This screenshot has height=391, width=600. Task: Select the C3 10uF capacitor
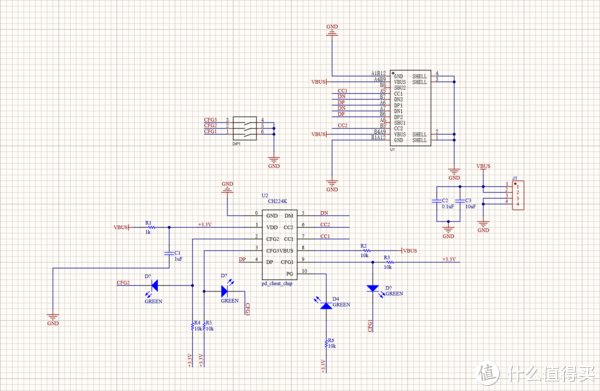click(460, 201)
